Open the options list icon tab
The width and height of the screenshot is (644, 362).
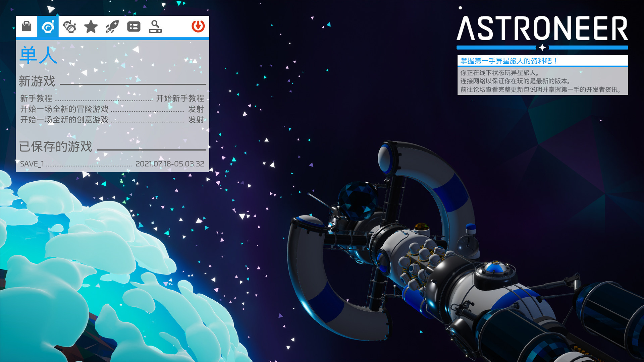133,26
